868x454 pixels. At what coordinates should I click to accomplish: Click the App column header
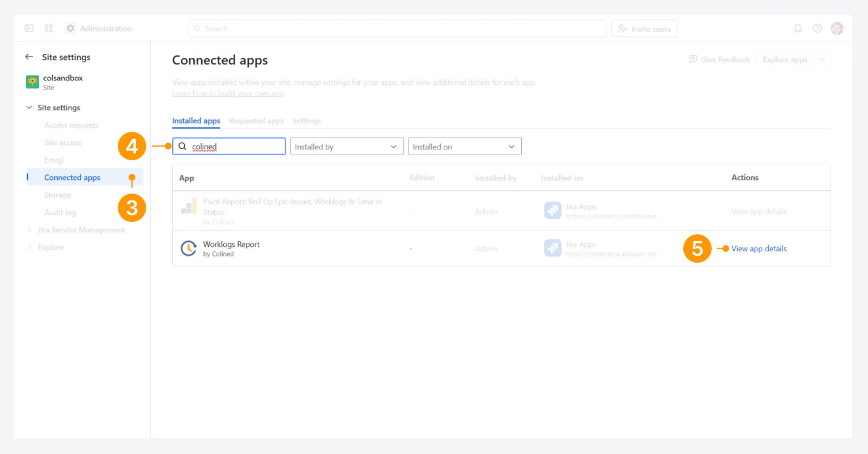point(186,178)
